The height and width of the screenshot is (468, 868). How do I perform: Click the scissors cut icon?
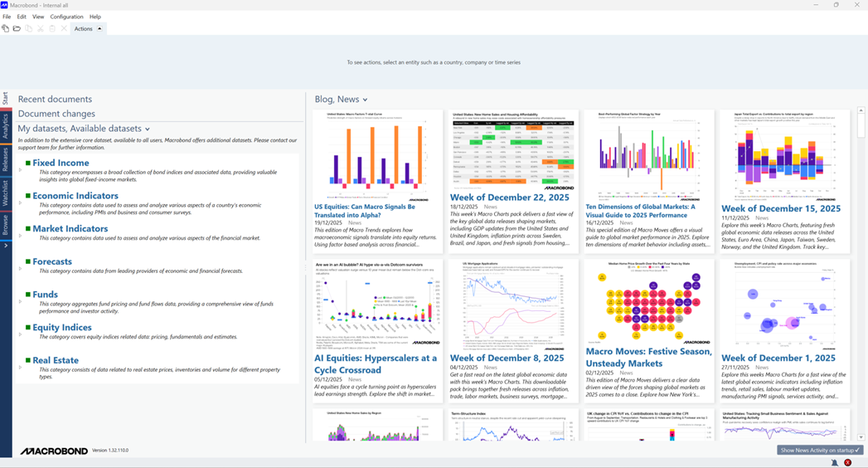tap(41, 28)
